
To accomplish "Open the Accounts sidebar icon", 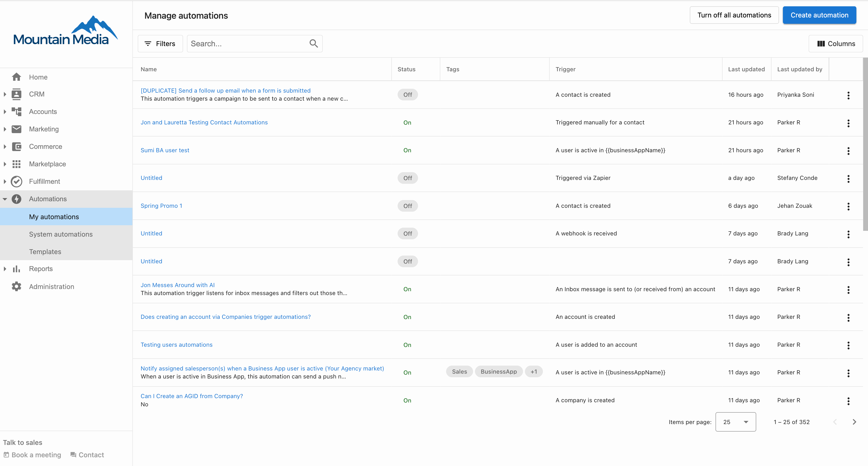I will coord(16,112).
